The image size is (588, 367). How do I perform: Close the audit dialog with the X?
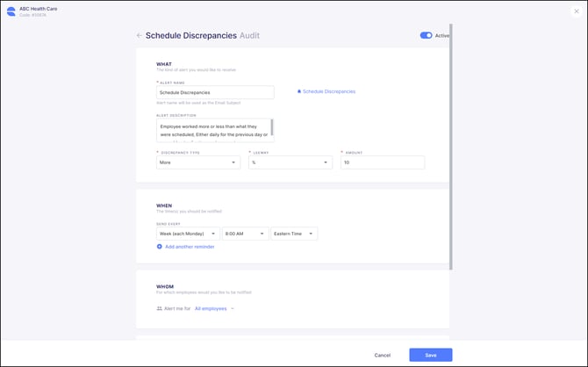pos(577,11)
